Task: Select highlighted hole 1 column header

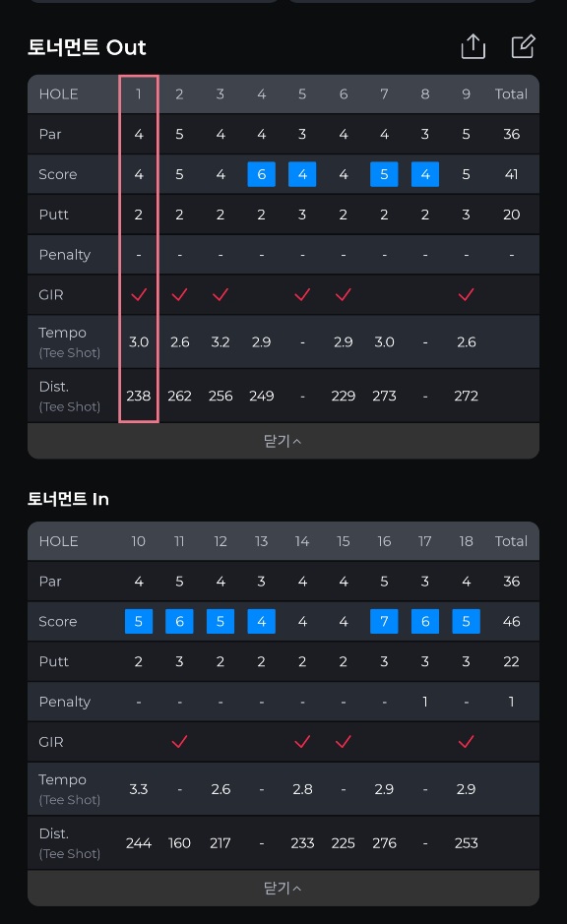Action: (139, 94)
